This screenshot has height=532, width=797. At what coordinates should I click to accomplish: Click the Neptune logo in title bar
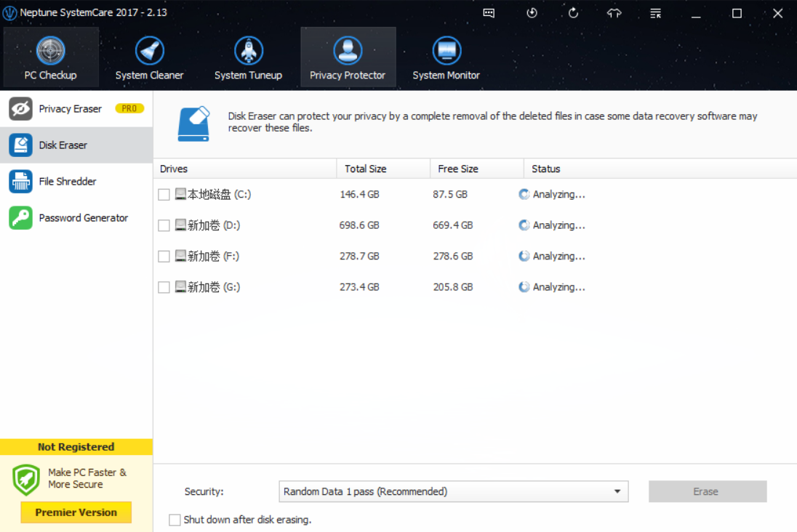pyautogui.click(x=9, y=12)
